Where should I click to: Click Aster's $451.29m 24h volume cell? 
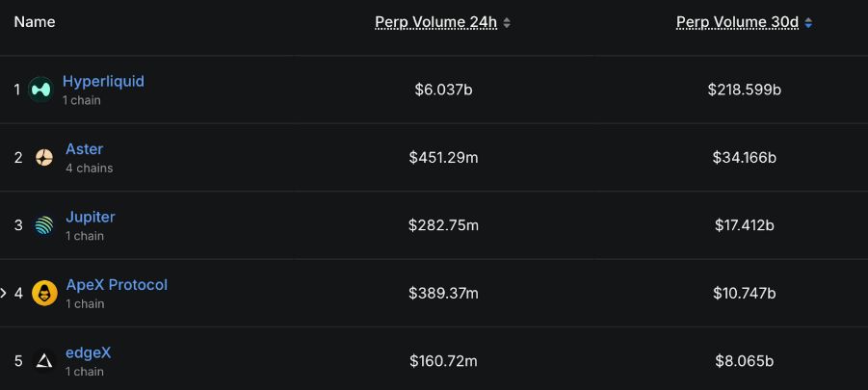(443, 157)
